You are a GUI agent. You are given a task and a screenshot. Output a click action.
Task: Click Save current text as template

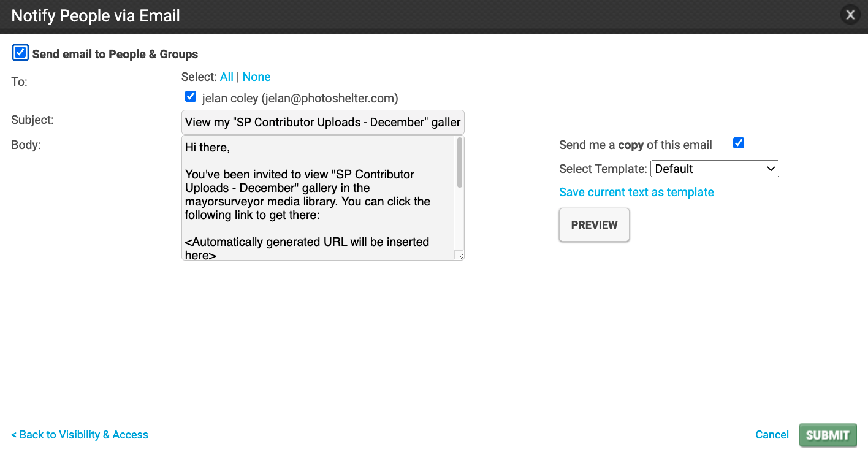tap(636, 192)
